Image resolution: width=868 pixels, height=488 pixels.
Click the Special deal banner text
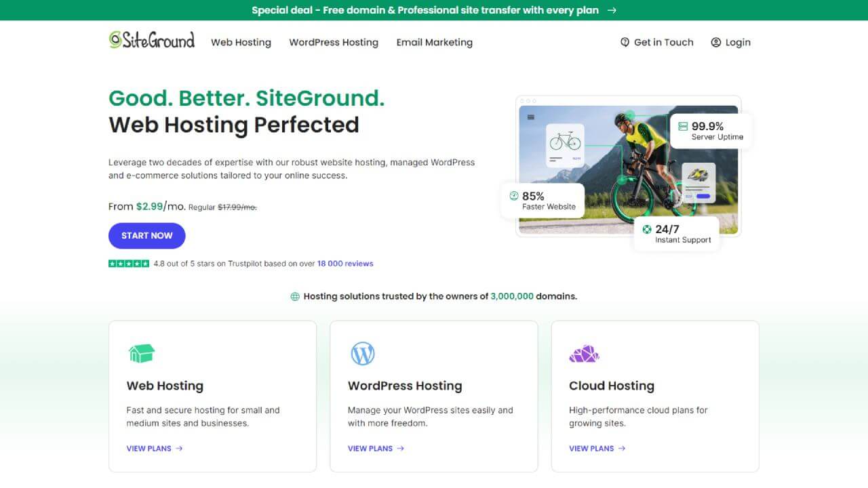425,10
